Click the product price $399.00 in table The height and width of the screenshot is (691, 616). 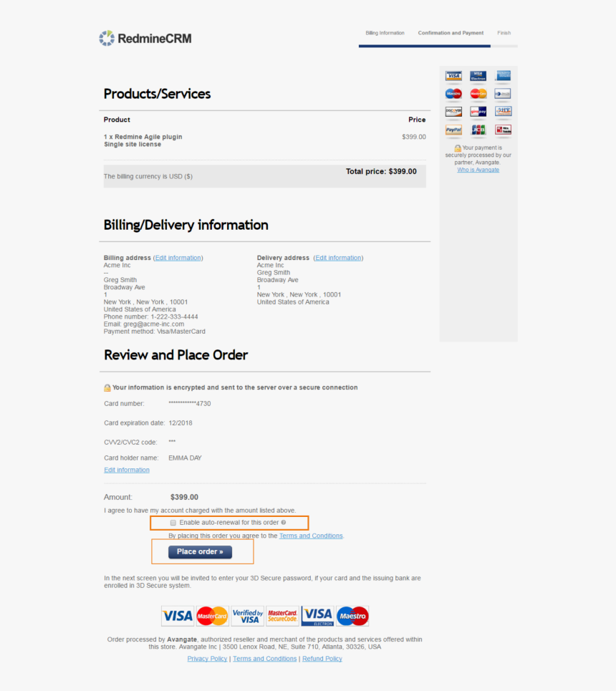click(413, 137)
